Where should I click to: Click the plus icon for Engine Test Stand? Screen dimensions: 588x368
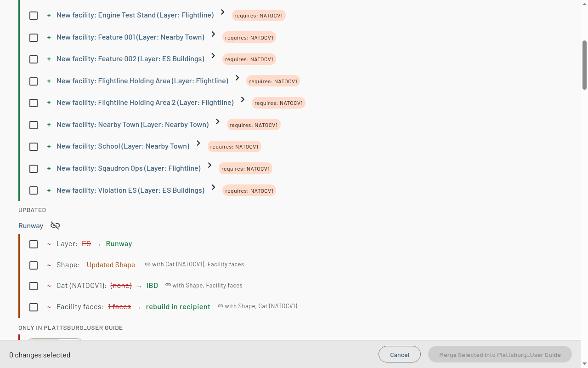pos(49,15)
